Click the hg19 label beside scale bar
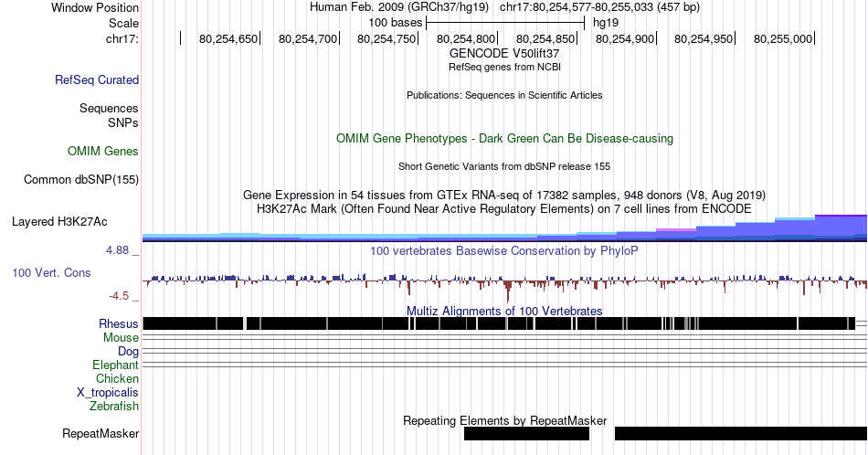This screenshot has height=455, width=868. pos(606,23)
